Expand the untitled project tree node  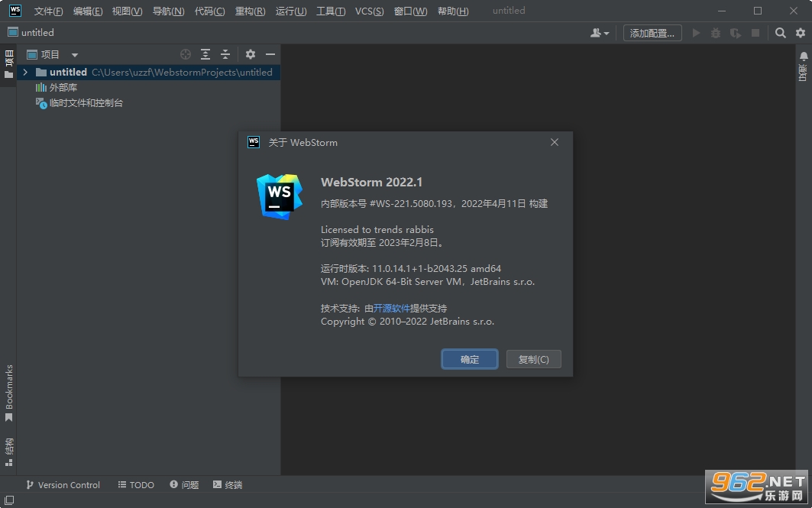(25, 72)
